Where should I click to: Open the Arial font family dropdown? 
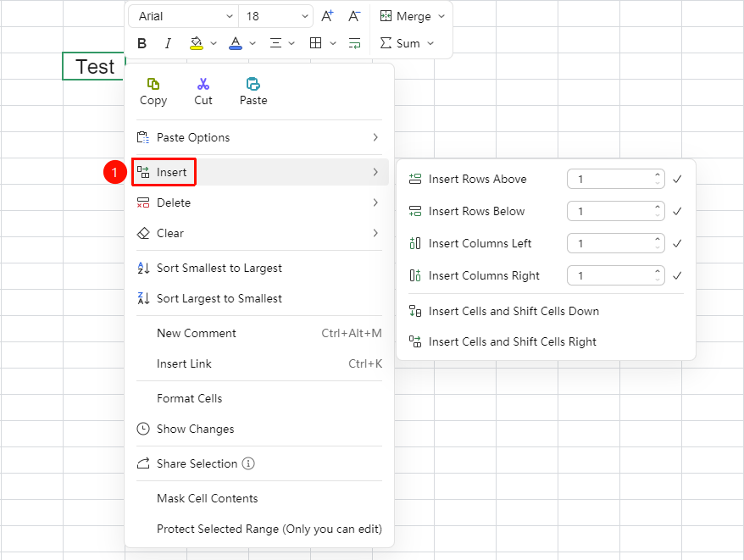(183, 16)
